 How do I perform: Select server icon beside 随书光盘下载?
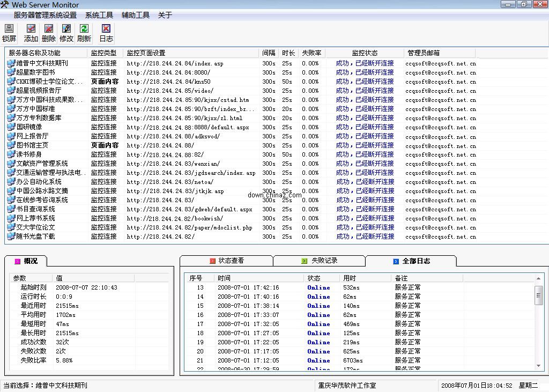[11, 236]
